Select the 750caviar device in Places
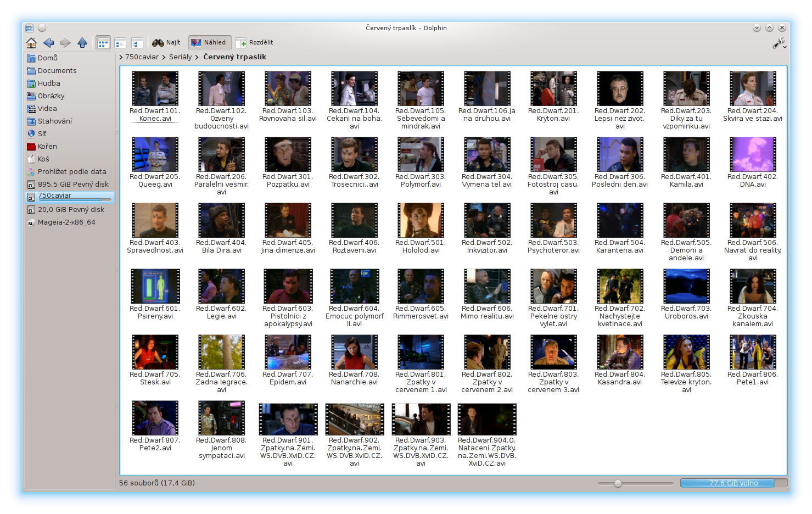 [x=70, y=197]
